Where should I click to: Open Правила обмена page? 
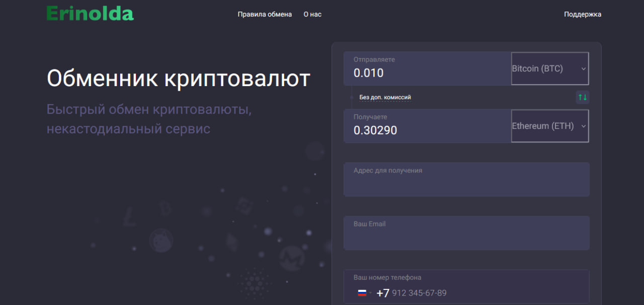pos(265,14)
